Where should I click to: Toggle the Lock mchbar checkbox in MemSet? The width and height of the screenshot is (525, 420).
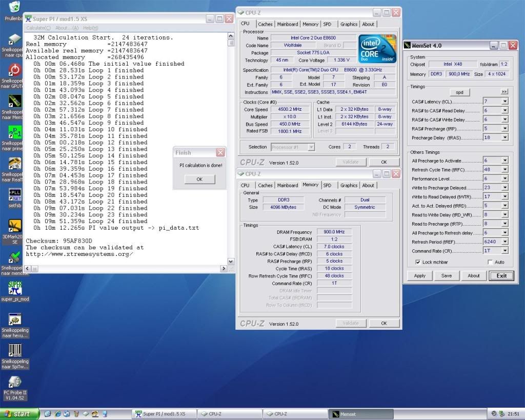418,262
